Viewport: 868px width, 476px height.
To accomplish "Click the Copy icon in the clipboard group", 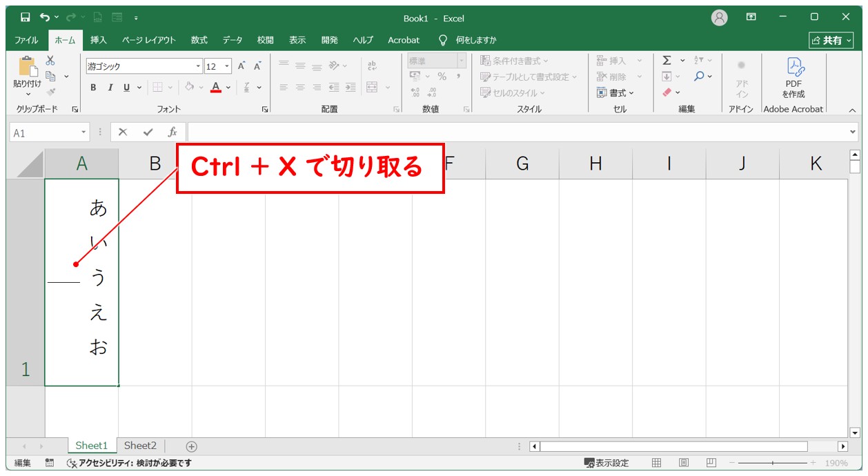I will (50, 76).
